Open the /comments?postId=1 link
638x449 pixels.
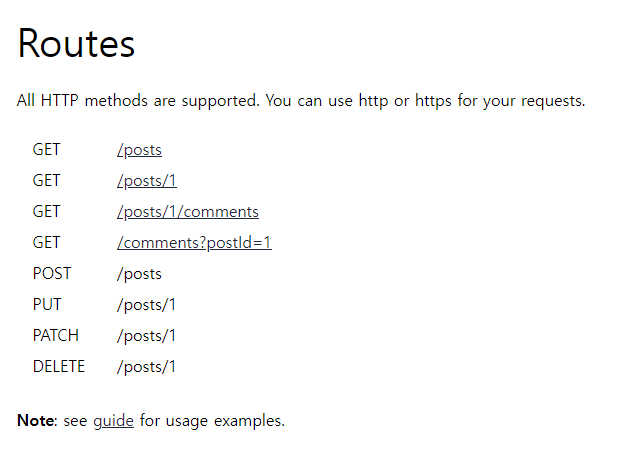[194, 243]
